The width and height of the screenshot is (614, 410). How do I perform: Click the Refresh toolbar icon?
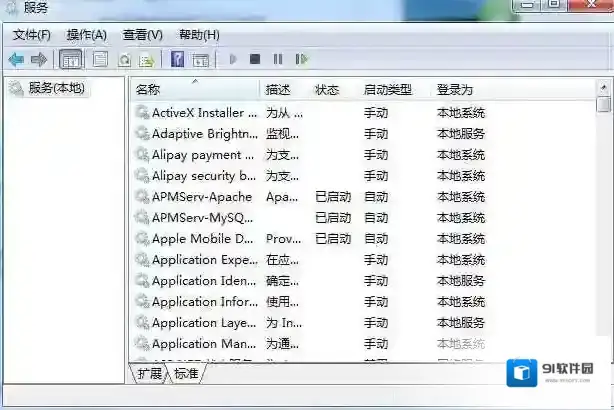point(125,60)
